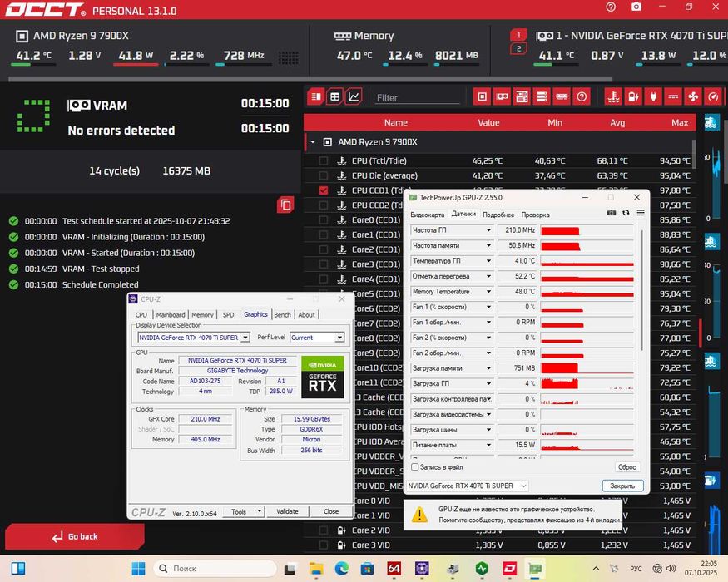Click the sensor Filter input field

point(417,98)
